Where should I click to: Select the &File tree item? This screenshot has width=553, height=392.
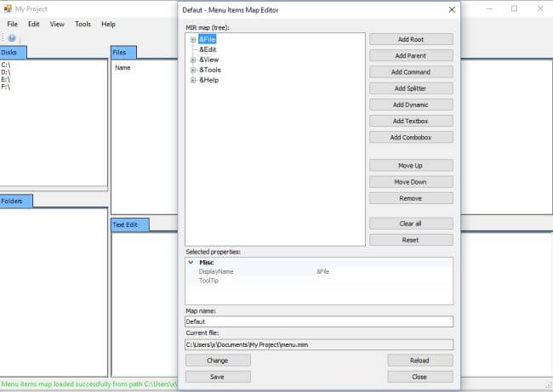point(208,39)
